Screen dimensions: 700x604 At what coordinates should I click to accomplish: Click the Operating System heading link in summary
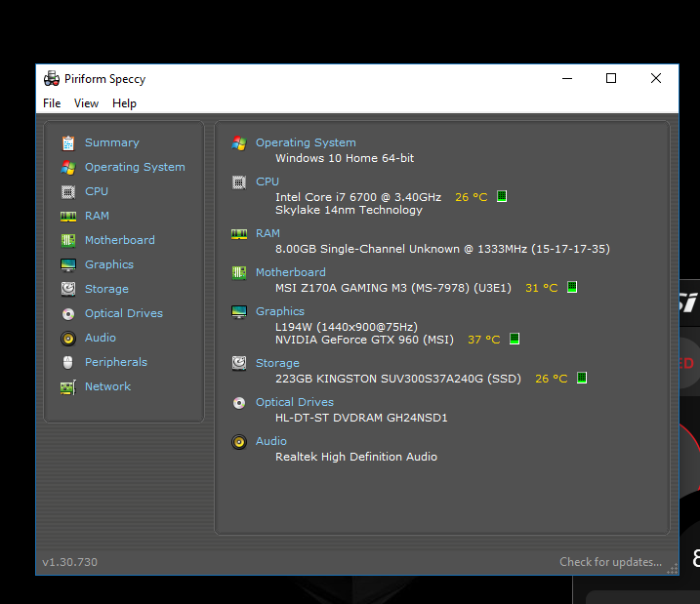pyautogui.click(x=306, y=142)
